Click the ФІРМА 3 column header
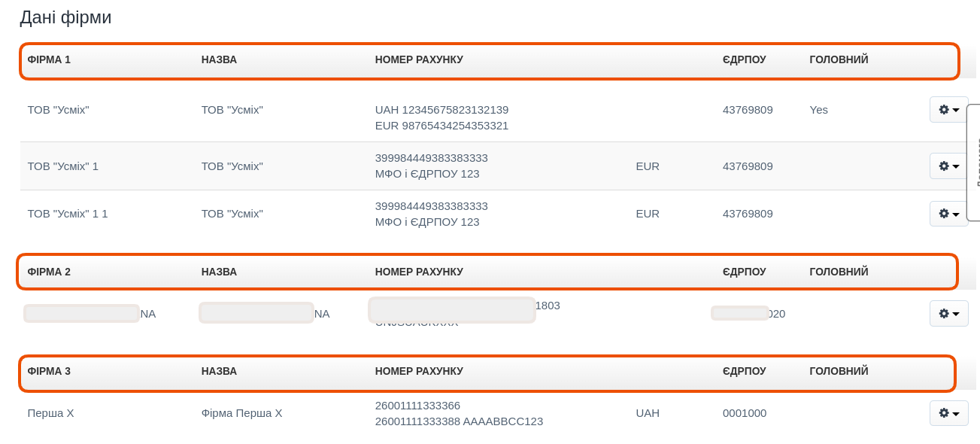 click(x=49, y=371)
